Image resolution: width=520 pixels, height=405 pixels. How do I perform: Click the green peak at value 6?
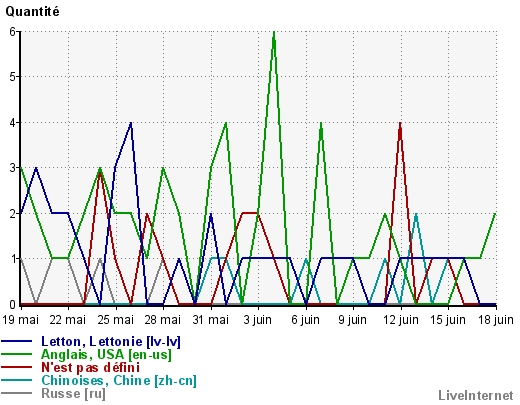[x=274, y=32]
